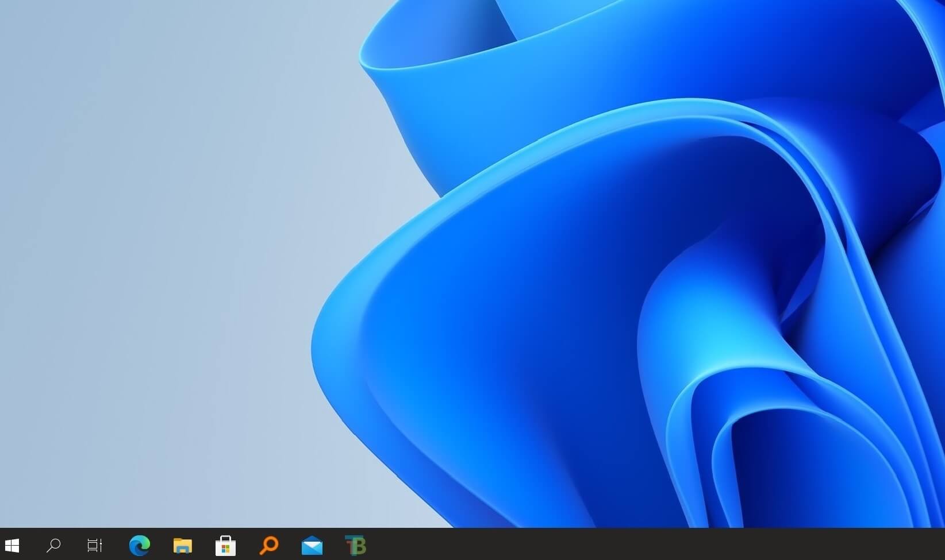The image size is (945, 560).
Task: Open the Windows Start menu
Action: (12, 545)
